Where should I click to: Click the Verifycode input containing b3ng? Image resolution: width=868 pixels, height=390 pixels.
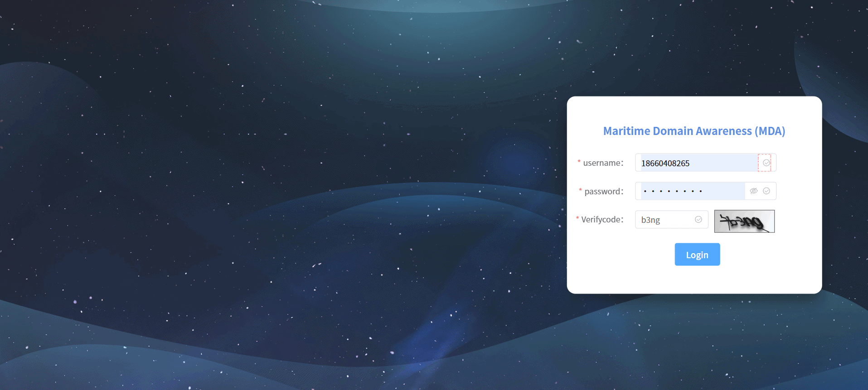[664, 220]
